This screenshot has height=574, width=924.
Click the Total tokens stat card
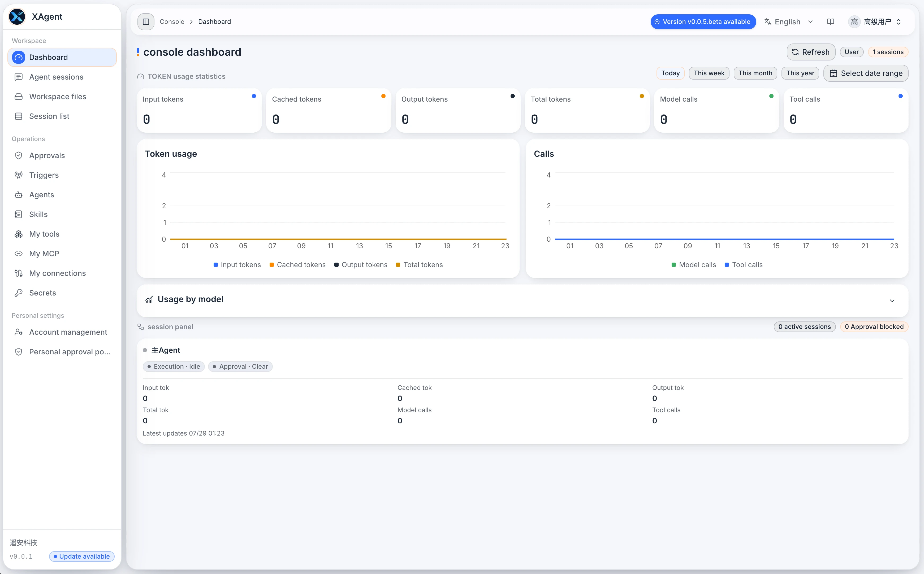pos(587,110)
